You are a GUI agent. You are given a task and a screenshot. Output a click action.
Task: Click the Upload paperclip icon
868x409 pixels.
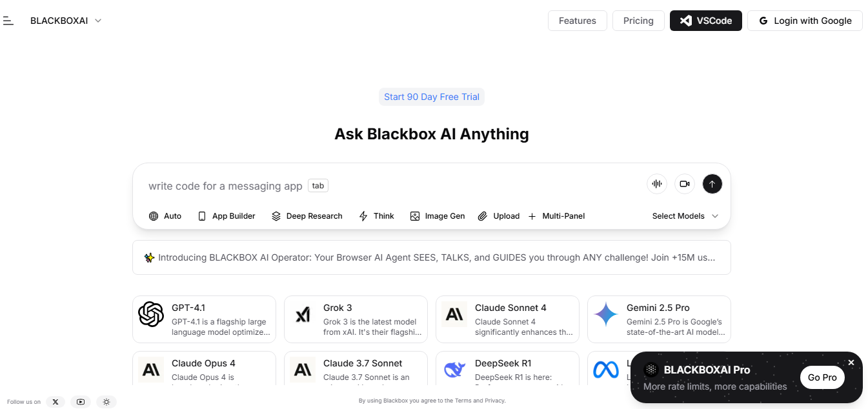(482, 215)
